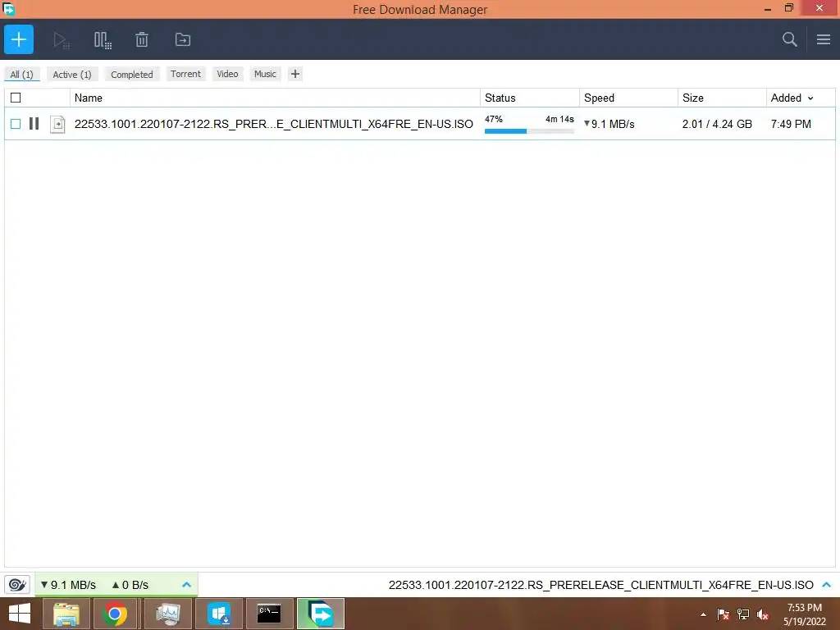Open the Completed tab

(132, 75)
